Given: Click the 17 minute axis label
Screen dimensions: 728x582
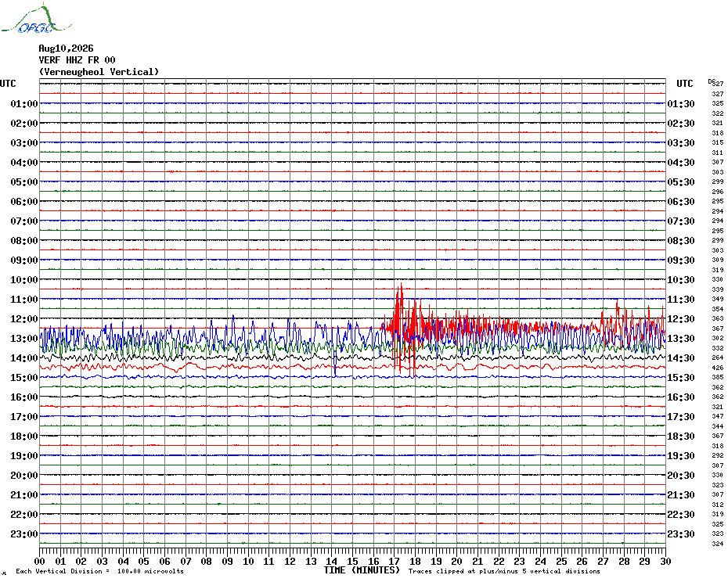Looking at the screenshot, I should [395, 561].
